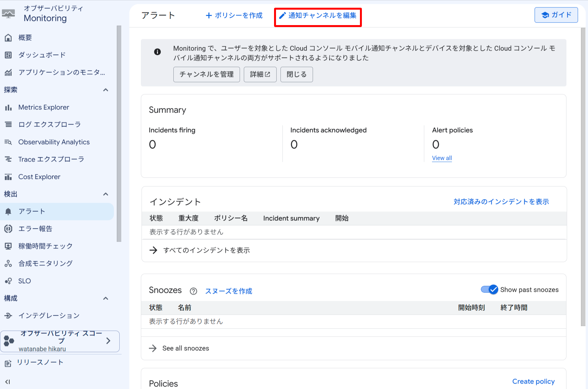588x389 pixels.
Task: Click the View all alert policies link
Action: pos(442,158)
